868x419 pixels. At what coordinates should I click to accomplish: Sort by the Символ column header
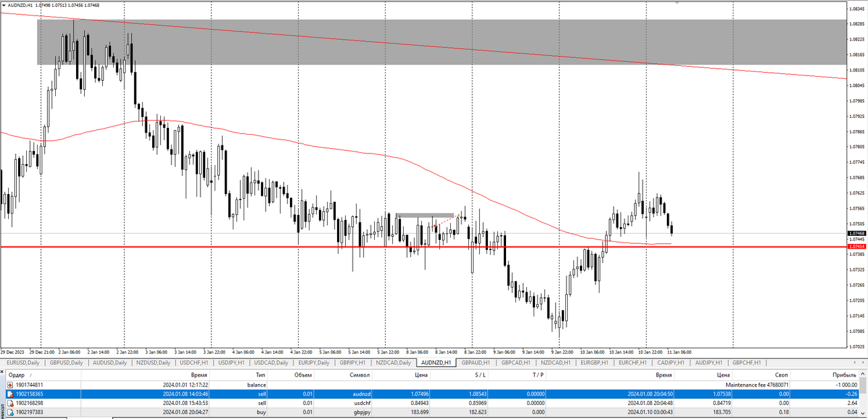[x=359, y=375]
